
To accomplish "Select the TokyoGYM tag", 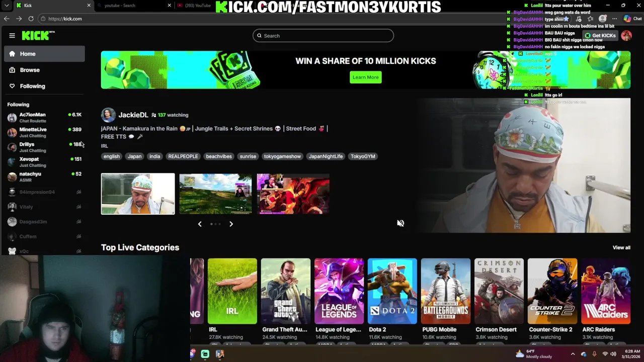I will pos(363,156).
